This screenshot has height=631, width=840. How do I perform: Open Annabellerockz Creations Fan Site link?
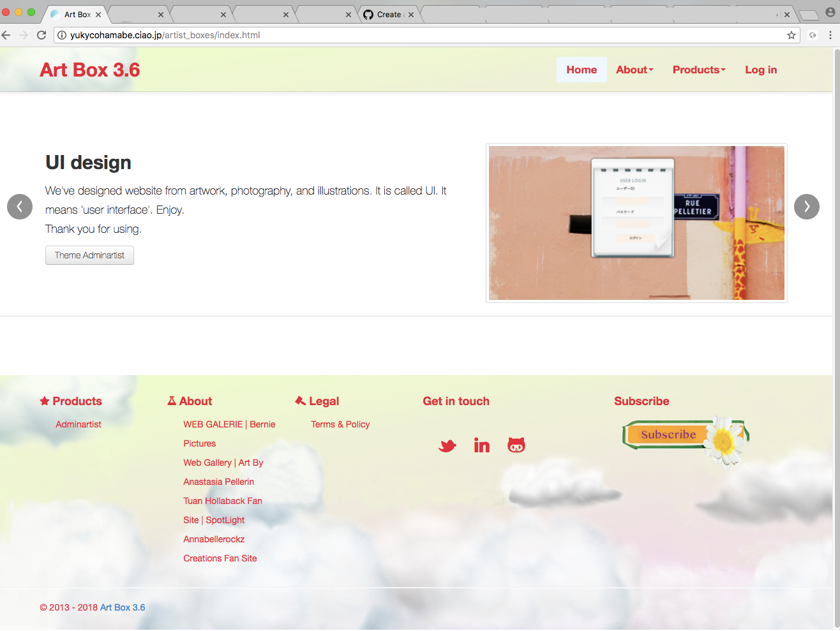[220, 549]
